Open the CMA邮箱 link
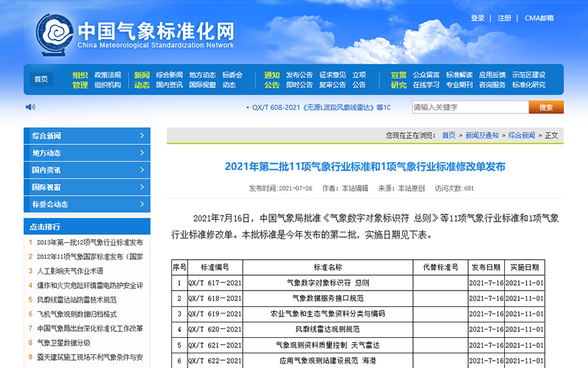Viewport: 588px width, 368px height. [x=539, y=18]
